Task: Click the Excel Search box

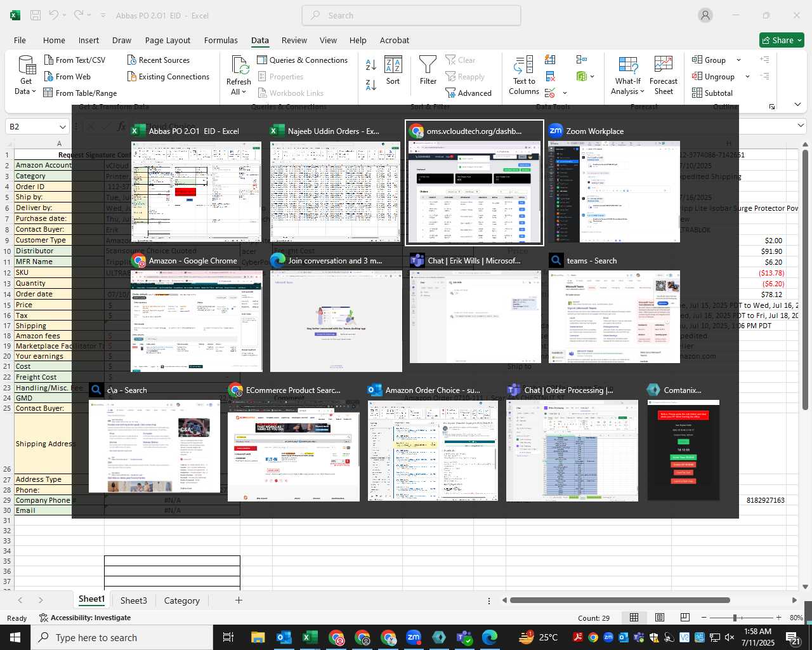Action: pos(412,15)
